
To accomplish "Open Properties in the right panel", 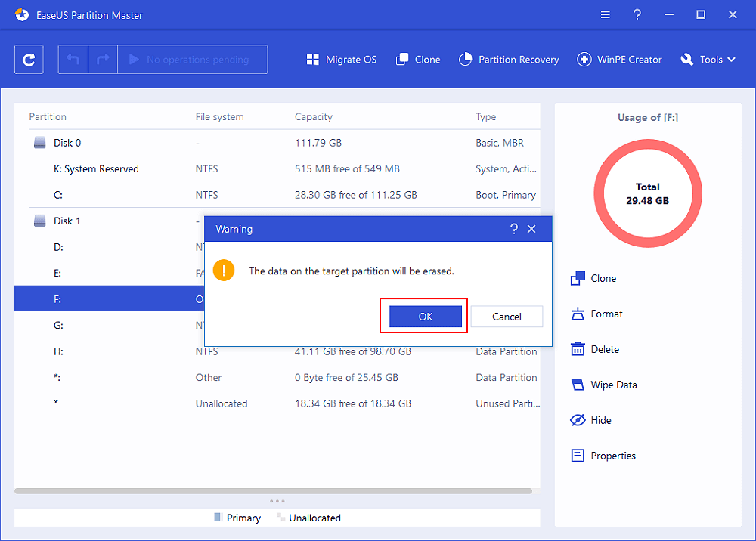I will pyautogui.click(x=603, y=456).
